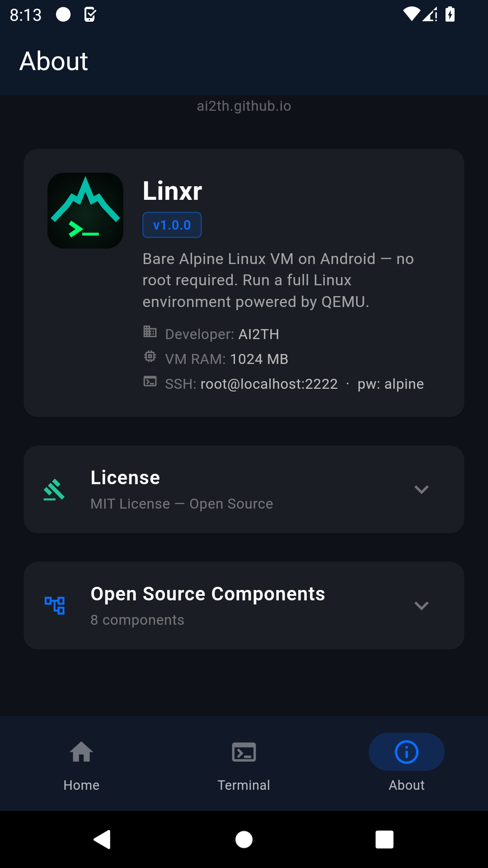Tap the Android recent apps square
The width and height of the screenshot is (488, 868).
385,840
